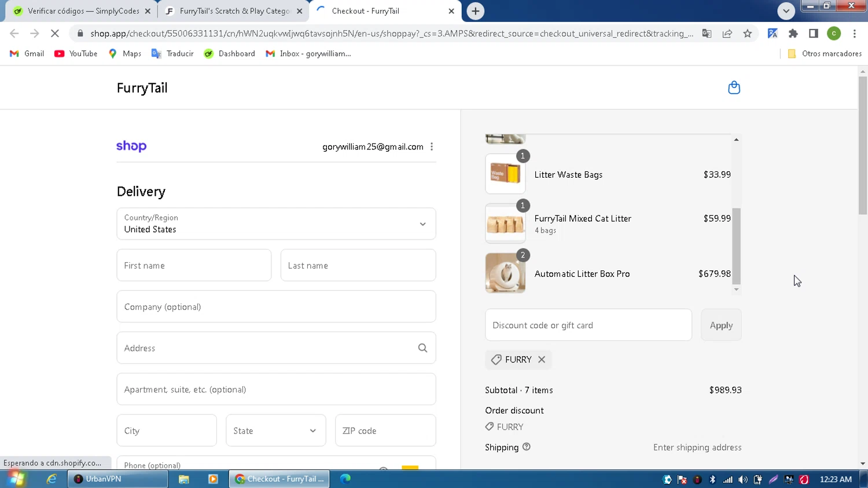Click the page vertical scrollbar thumb
This screenshot has width=868, height=488.
click(x=862, y=145)
